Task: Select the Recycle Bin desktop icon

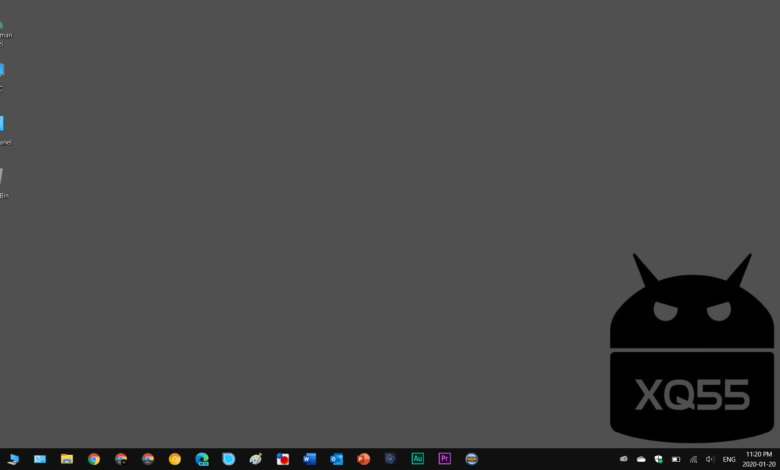Action: pyautogui.click(x=3, y=181)
